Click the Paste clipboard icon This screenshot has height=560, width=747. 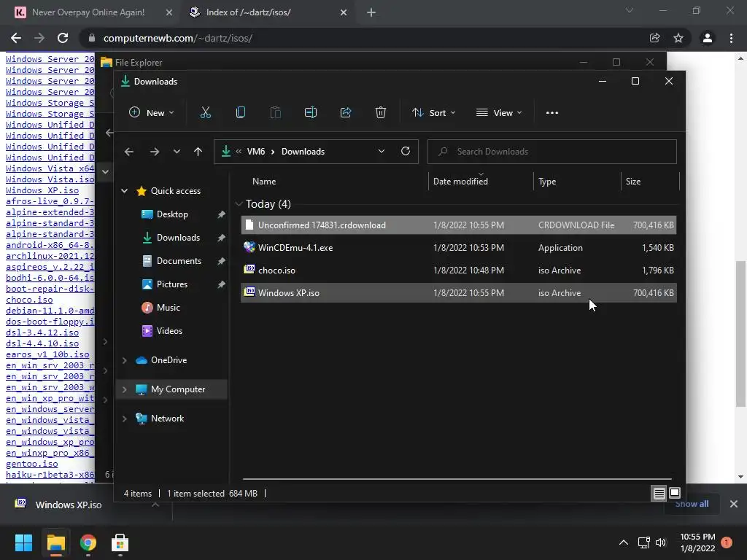coord(275,113)
